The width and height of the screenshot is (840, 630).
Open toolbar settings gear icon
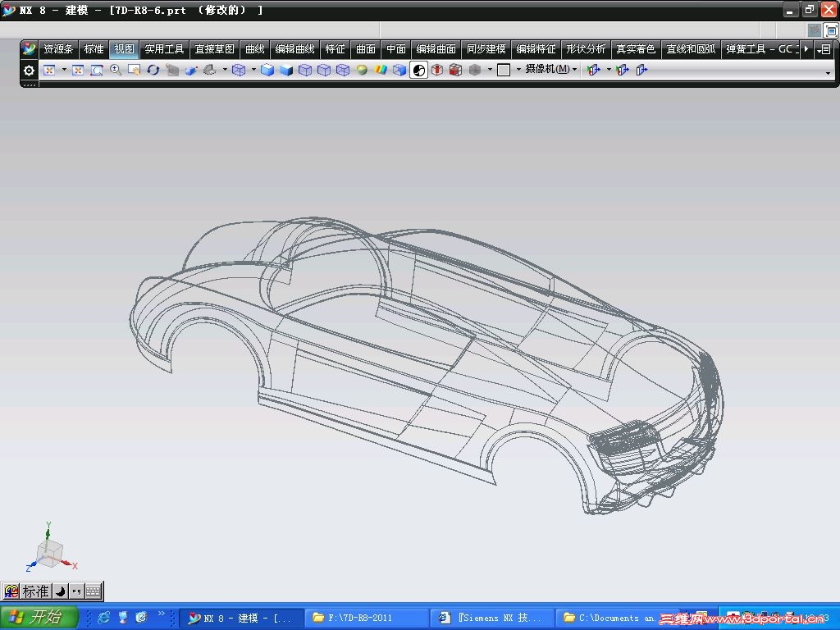click(x=29, y=71)
